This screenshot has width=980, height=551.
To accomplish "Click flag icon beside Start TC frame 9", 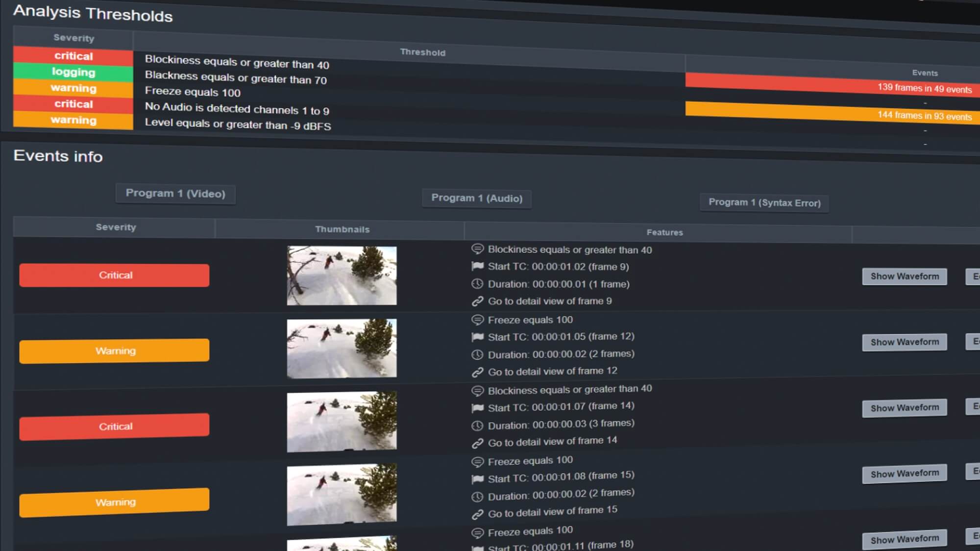I will (477, 266).
